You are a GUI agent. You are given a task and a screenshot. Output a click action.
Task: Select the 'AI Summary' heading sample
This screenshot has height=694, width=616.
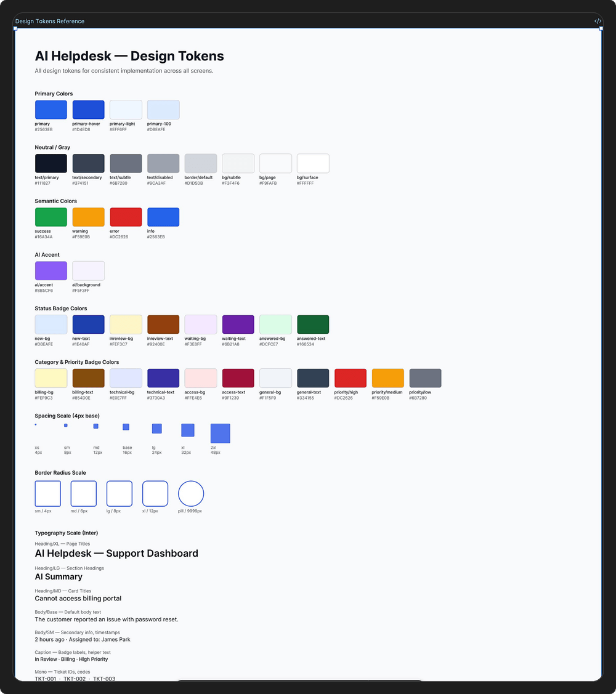[x=59, y=577]
